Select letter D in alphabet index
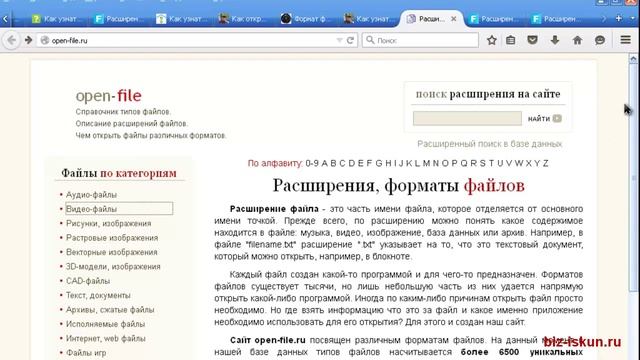 [x=351, y=163]
